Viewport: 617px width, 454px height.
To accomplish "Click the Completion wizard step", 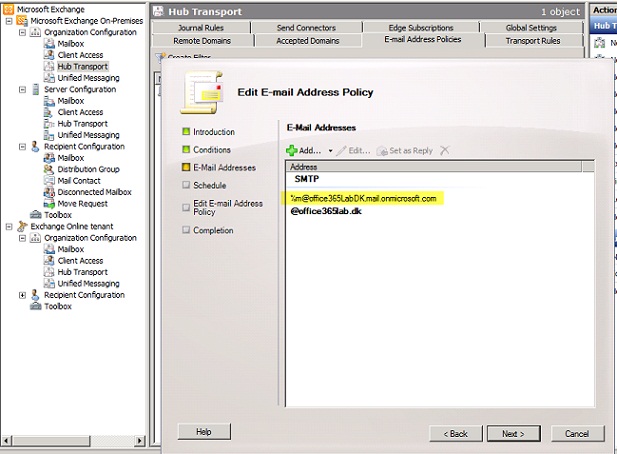I will pyautogui.click(x=208, y=230).
